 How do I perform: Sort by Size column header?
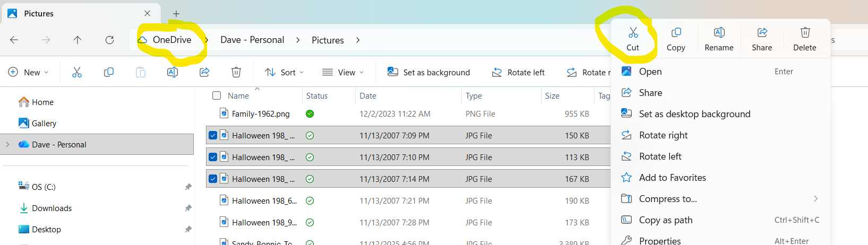pos(552,96)
